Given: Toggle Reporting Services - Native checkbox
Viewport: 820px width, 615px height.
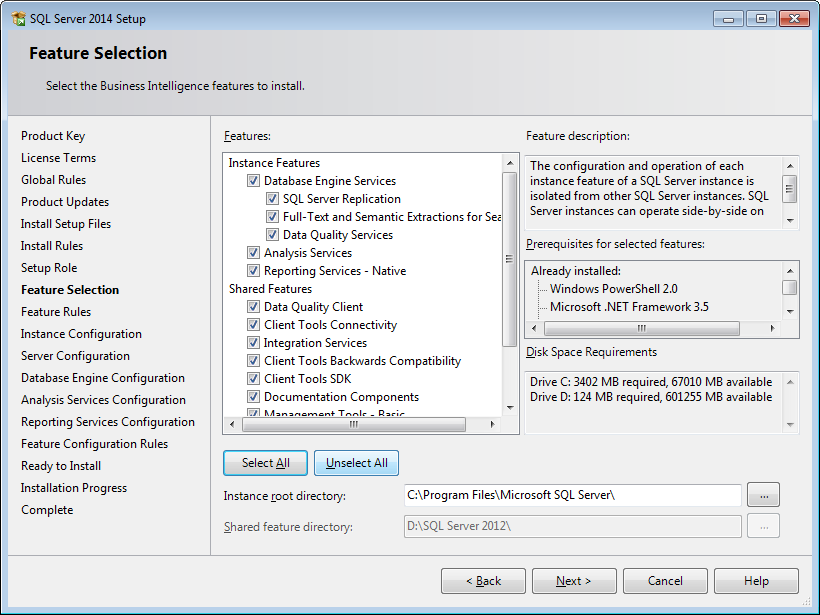Looking at the screenshot, I should (254, 271).
